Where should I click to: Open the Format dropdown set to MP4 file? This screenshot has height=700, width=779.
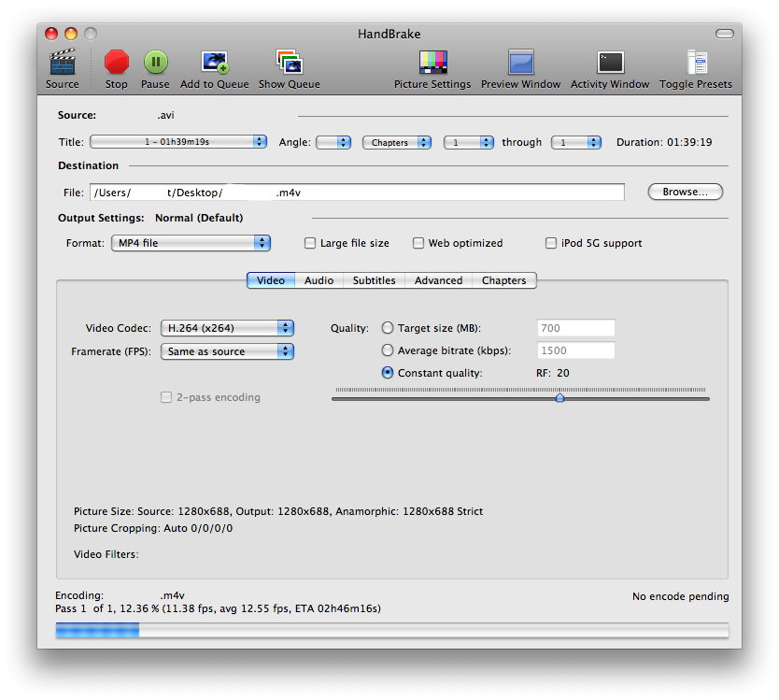191,243
